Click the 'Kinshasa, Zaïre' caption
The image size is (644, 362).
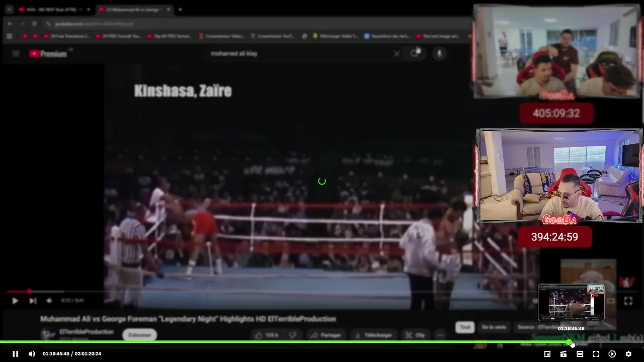(183, 91)
